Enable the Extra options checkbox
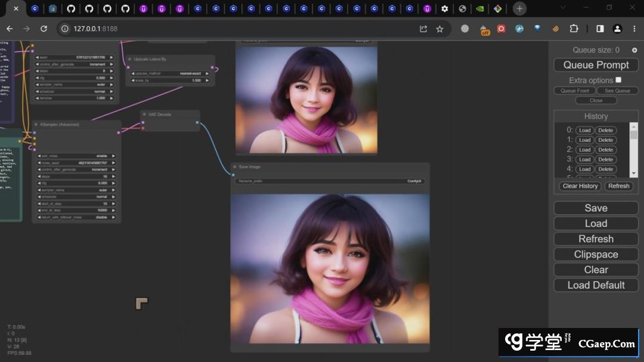Viewport: 644px width, 362px height. [x=618, y=80]
